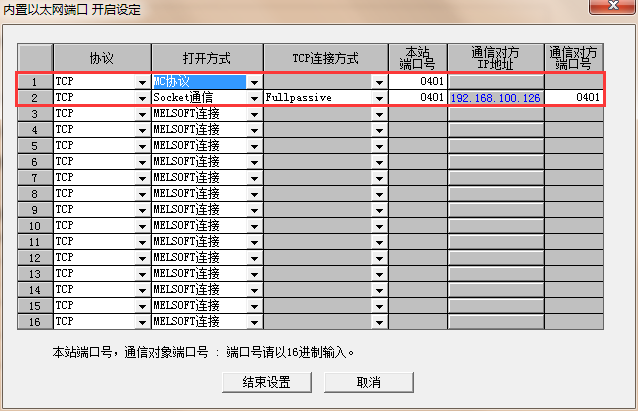
Task: Select row header number 4
Action: [x=35, y=130]
